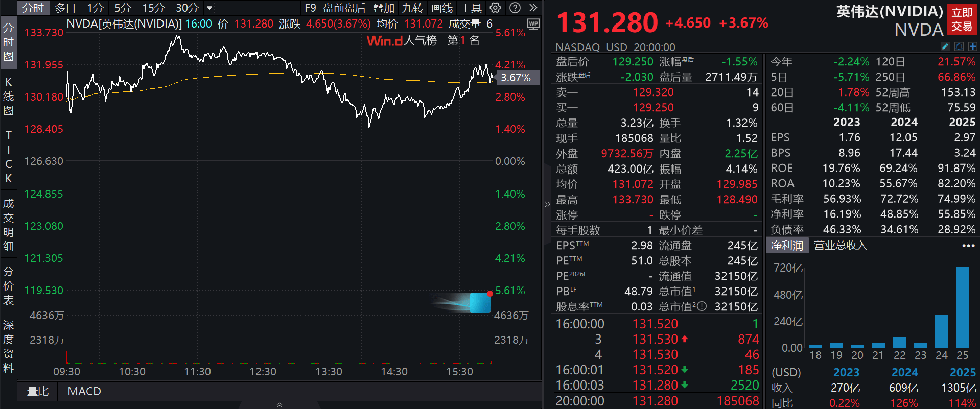Switch to 多日 multi-day view

[x=65, y=8]
